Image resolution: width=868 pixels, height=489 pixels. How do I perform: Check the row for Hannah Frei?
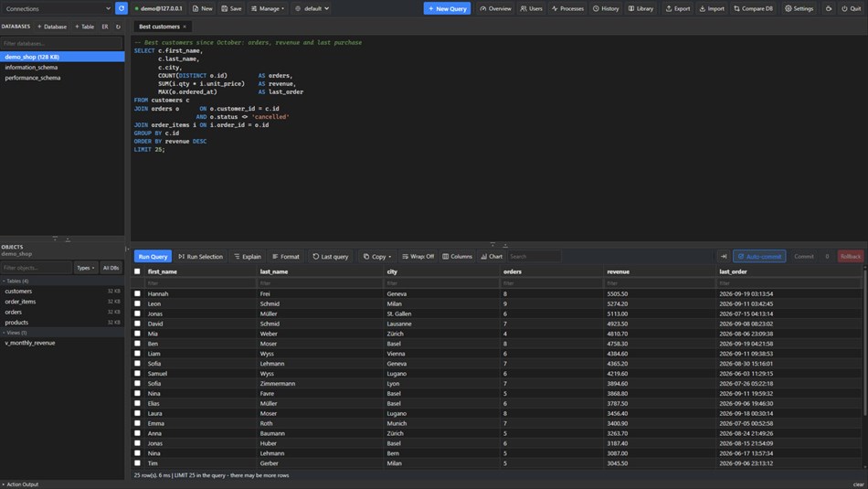tap(137, 293)
